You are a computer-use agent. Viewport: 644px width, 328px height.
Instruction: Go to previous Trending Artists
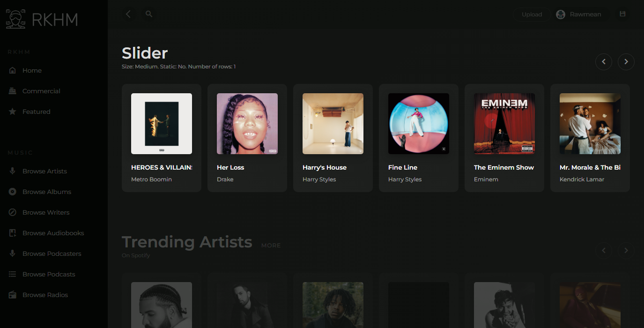click(x=604, y=251)
